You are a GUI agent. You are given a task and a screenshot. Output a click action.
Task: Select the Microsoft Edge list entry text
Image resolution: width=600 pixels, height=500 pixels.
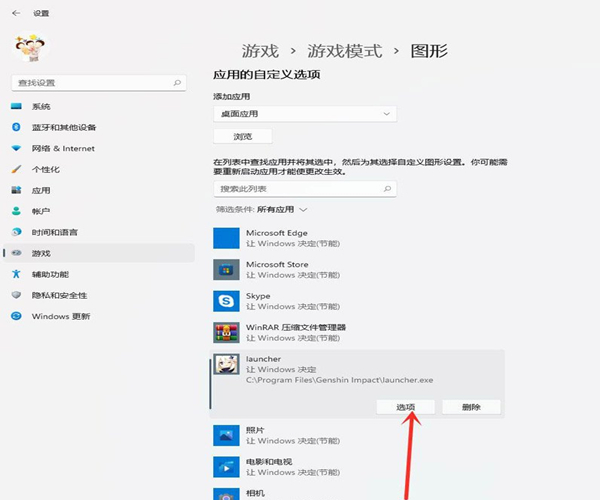(x=277, y=233)
